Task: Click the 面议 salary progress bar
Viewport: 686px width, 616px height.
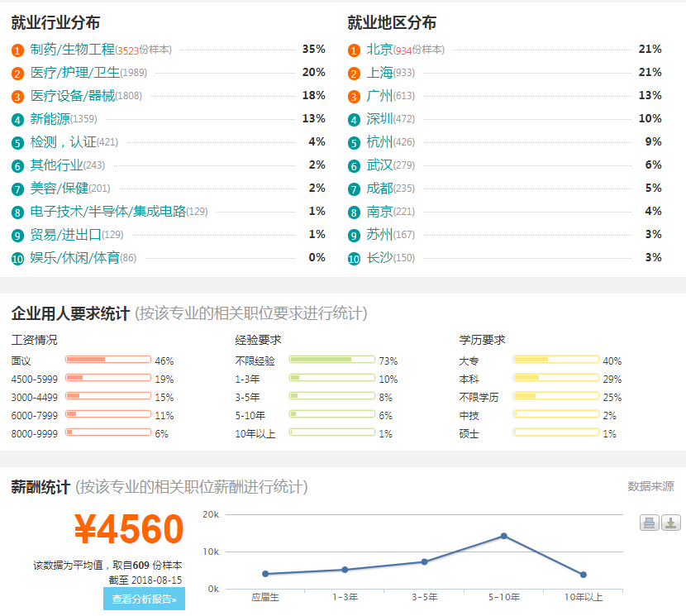Action: pyautogui.click(x=108, y=360)
